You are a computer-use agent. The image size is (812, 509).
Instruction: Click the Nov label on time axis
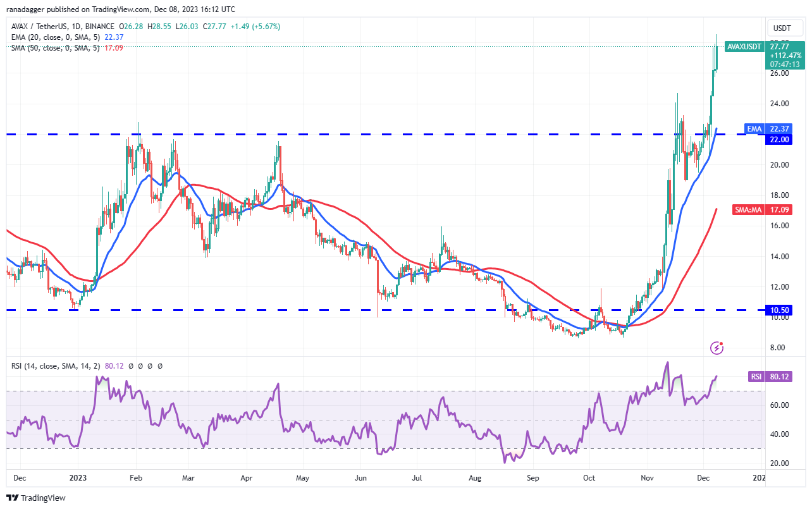coord(648,477)
